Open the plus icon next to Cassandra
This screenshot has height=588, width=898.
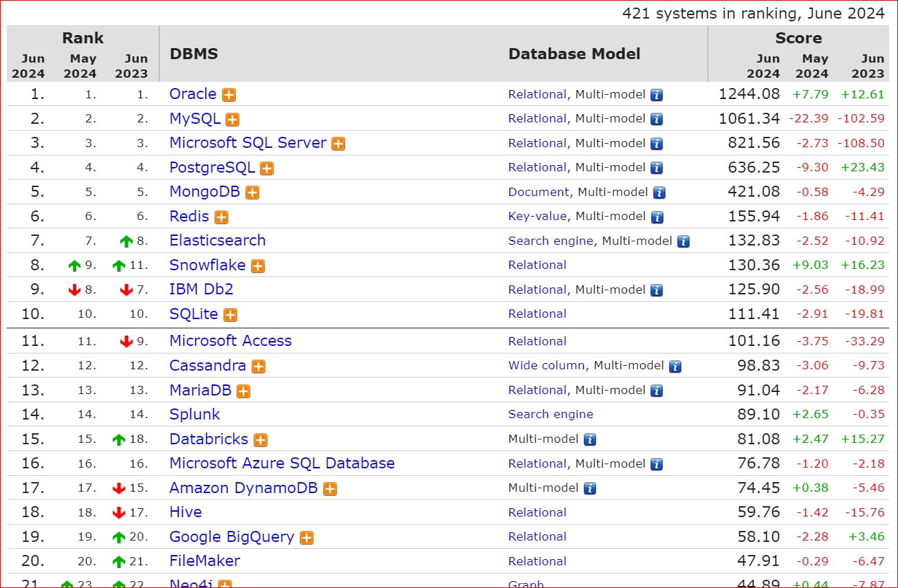(x=259, y=367)
